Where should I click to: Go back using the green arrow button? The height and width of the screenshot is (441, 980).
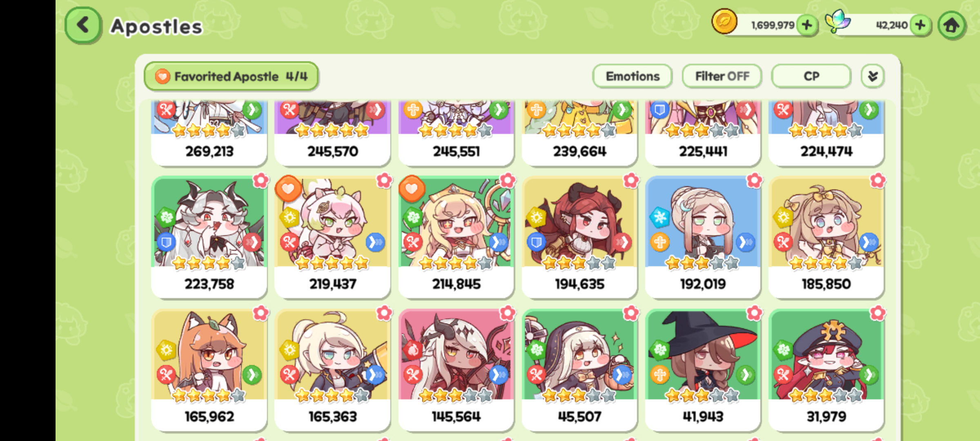(83, 25)
